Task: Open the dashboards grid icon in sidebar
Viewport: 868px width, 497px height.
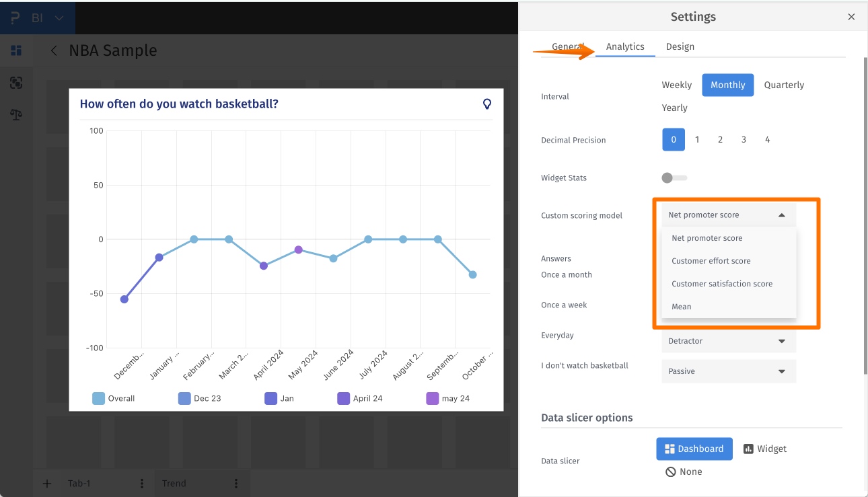Action: tap(16, 50)
